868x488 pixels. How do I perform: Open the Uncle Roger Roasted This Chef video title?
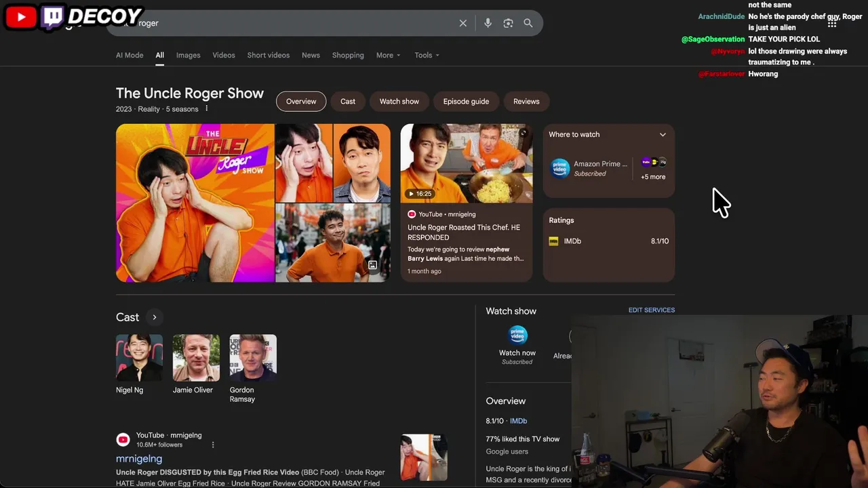[x=464, y=232]
